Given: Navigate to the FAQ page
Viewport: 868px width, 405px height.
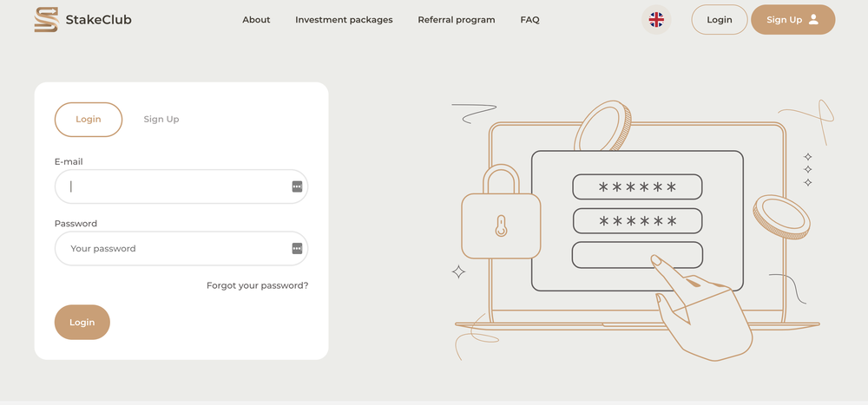Looking at the screenshot, I should pyautogui.click(x=529, y=20).
